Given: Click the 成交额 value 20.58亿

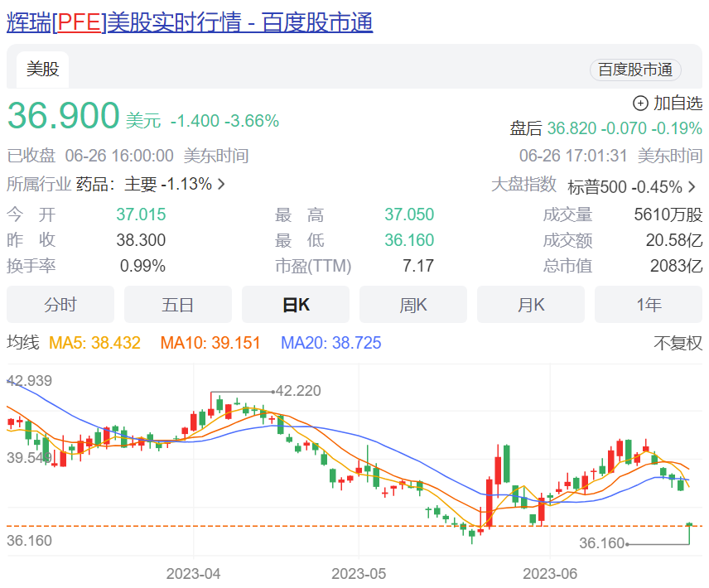Looking at the screenshot, I should (674, 240).
